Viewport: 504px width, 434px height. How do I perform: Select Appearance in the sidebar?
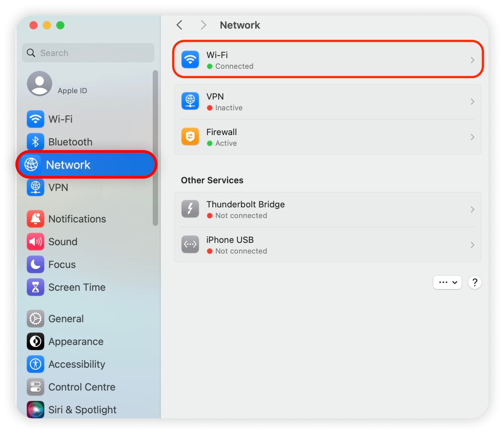(76, 342)
